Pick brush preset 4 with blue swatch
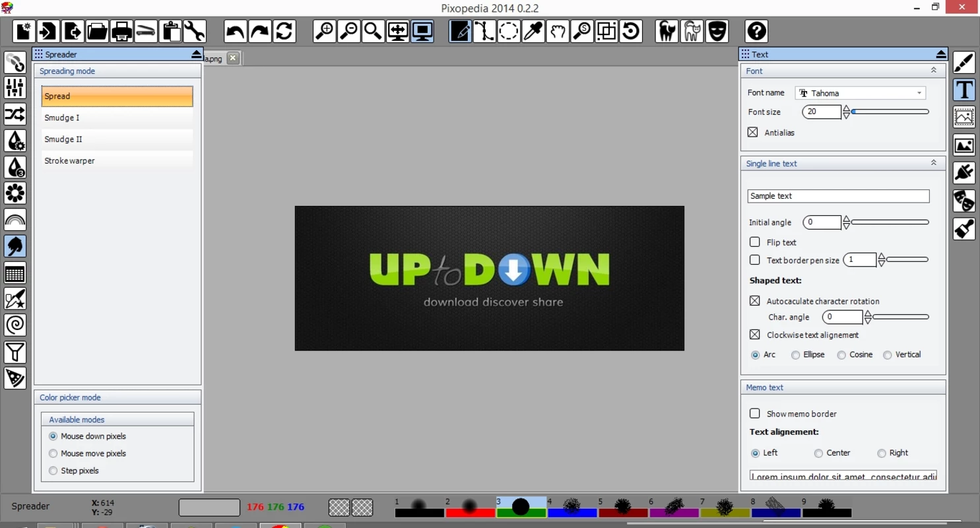Viewport: 980px width, 528px height. click(x=572, y=507)
